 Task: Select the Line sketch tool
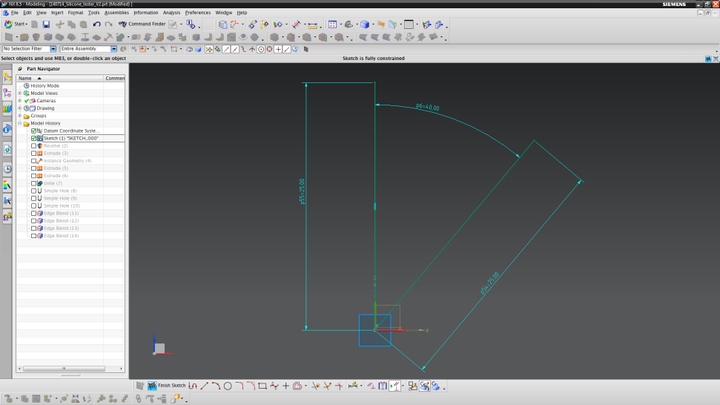(204, 386)
